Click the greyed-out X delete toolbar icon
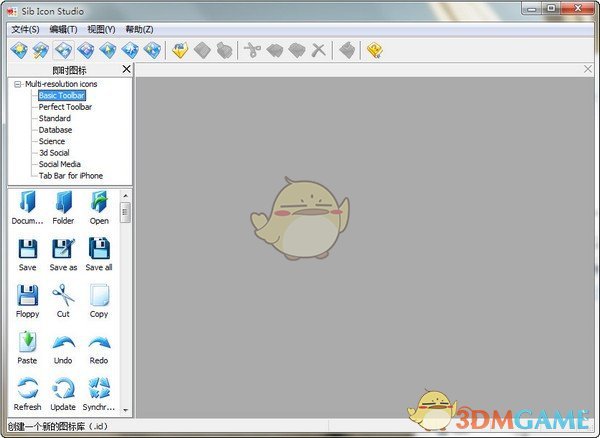 tap(318, 50)
